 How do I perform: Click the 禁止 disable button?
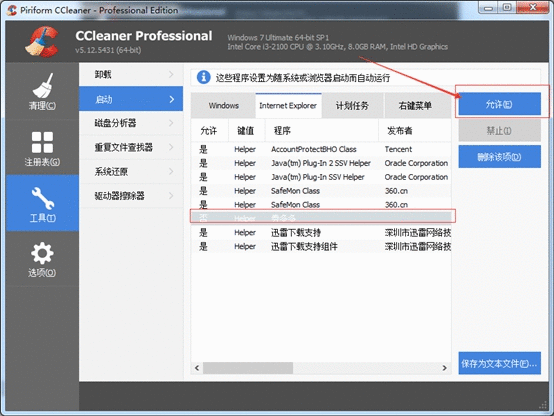[x=500, y=130]
